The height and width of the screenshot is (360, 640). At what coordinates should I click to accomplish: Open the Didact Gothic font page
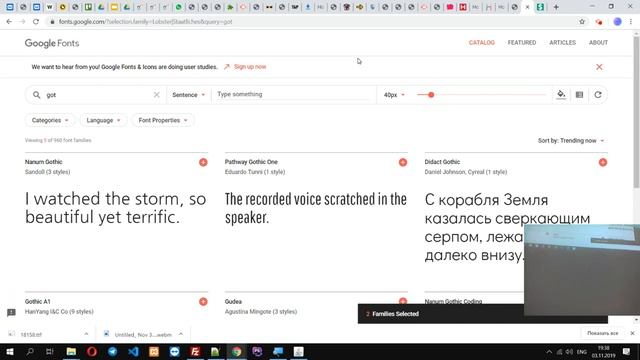(442, 162)
